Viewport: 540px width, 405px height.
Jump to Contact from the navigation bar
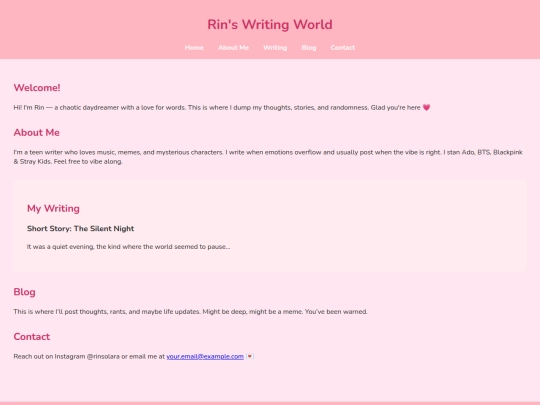(x=343, y=48)
